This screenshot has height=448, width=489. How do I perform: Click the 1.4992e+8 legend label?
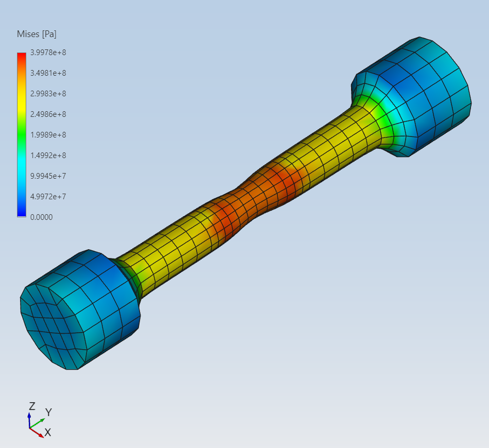(x=48, y=156)
